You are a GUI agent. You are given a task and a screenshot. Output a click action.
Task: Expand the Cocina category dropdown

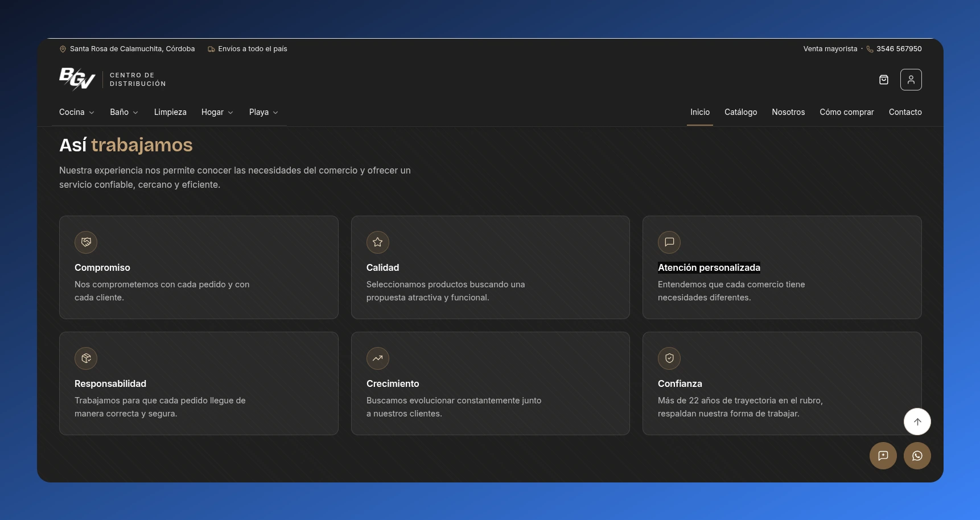coord(77,112)
